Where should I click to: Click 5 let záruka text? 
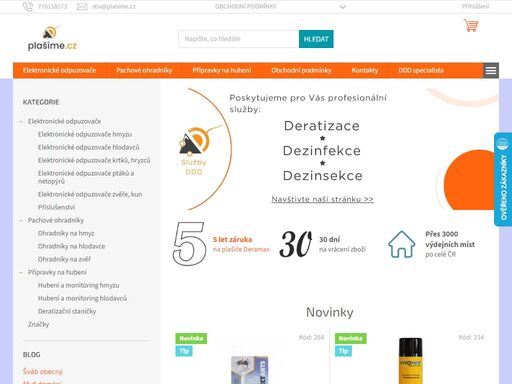tap(232, 239)
